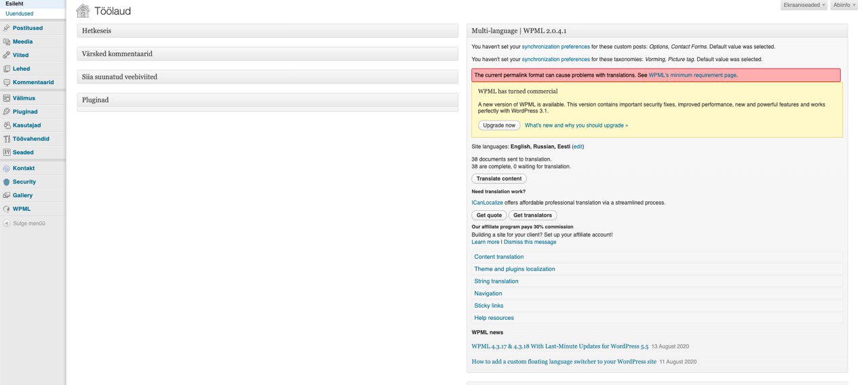Image resolution: width=868 pixels, height=385 pixels.
Task: Expand Help resources section
Action: coord(657,318)
